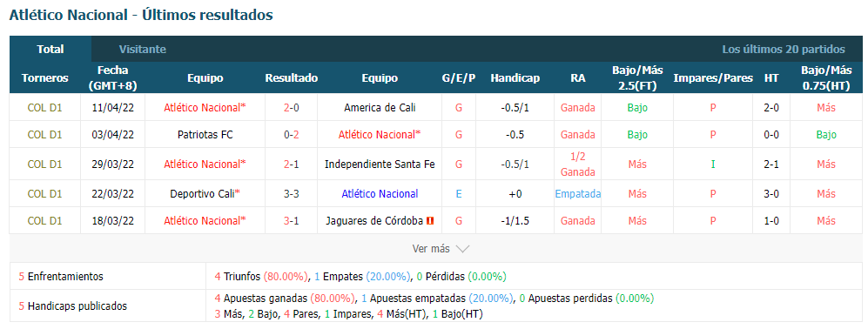Open the 2-1 result against Independiente Santa Fe
The width and height of the screenshot is (868, 329).
(291, 164)
